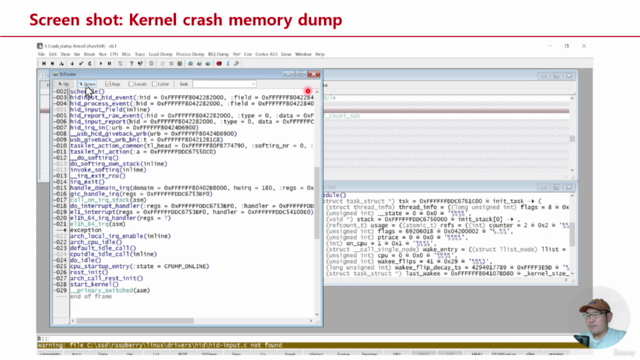Open the Break menu
640x360 pixels.
[89, 54]
